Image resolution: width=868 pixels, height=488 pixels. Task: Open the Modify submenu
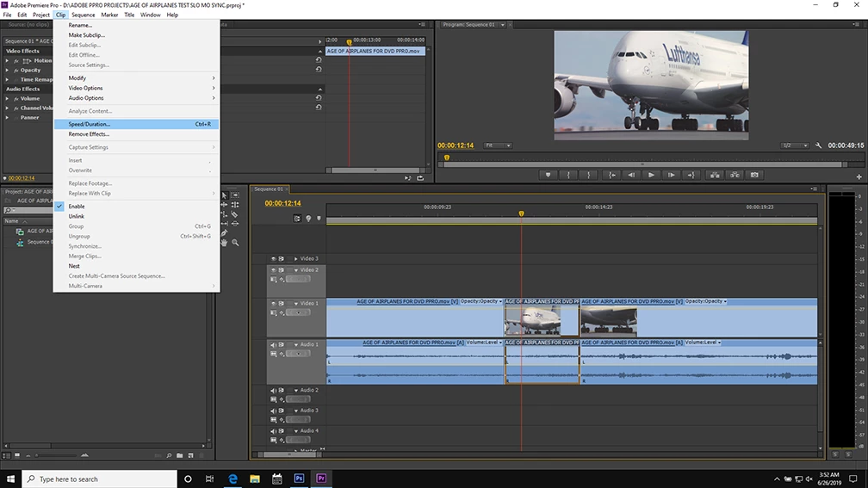136,78
